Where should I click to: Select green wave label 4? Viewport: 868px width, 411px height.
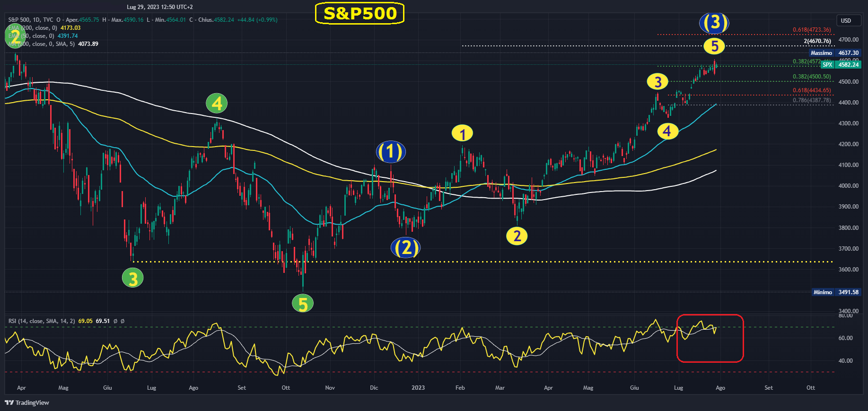[217, 104]
